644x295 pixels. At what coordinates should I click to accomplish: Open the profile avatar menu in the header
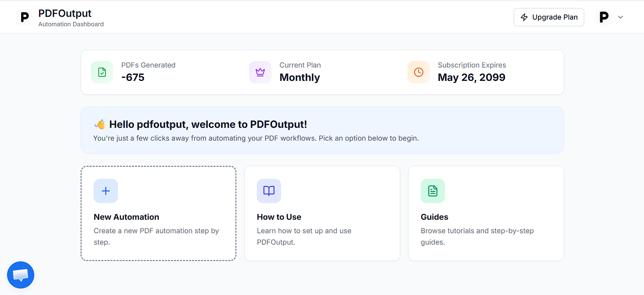point(604,17)
